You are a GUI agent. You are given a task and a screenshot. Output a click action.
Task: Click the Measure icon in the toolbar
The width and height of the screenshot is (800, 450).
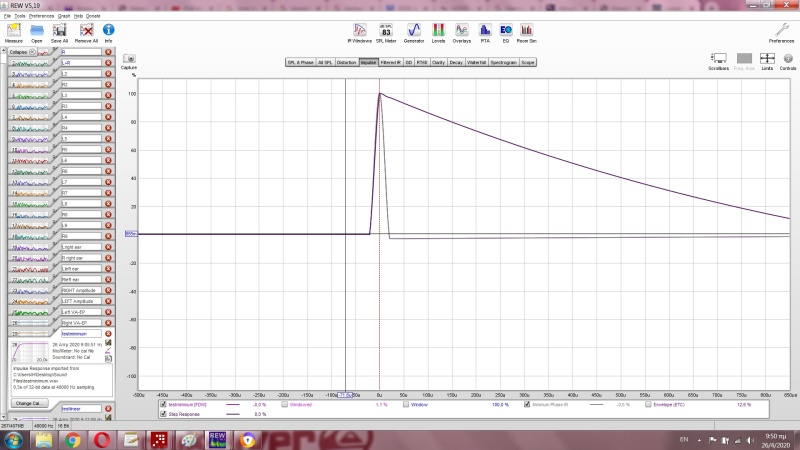[x=14, y=34]
